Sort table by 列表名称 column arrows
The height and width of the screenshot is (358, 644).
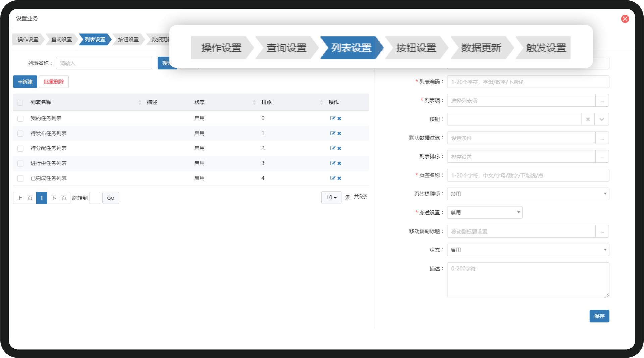(x=140, y=102)
